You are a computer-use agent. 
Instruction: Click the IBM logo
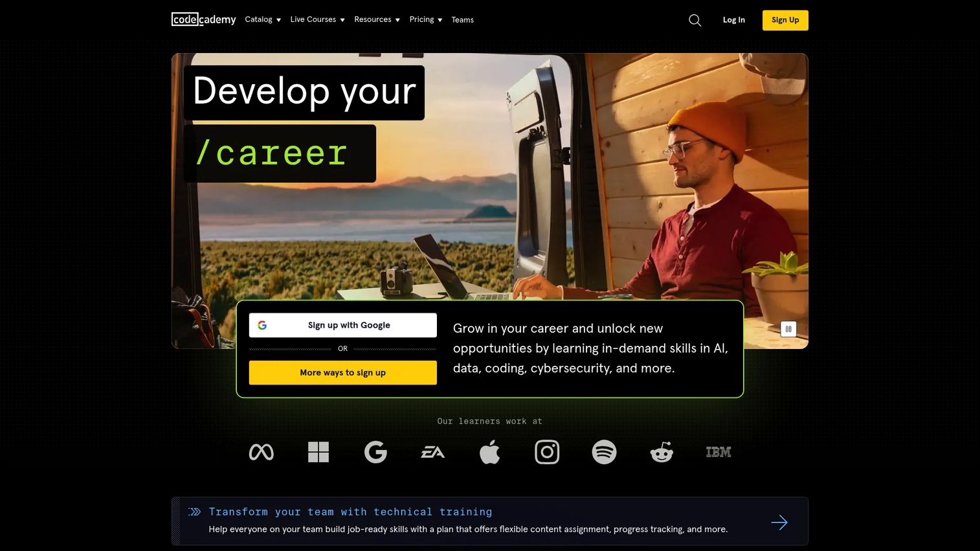click(x=718, y=452)
